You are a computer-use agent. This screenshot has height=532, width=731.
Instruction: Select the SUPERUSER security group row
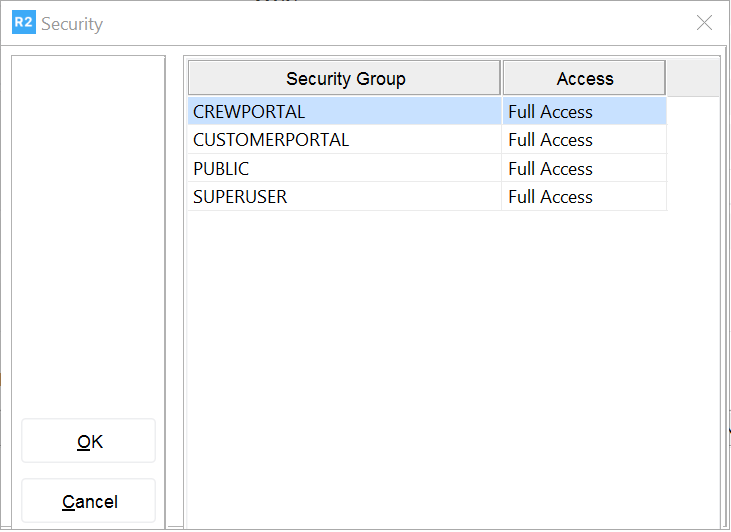[x=240, y=197]
